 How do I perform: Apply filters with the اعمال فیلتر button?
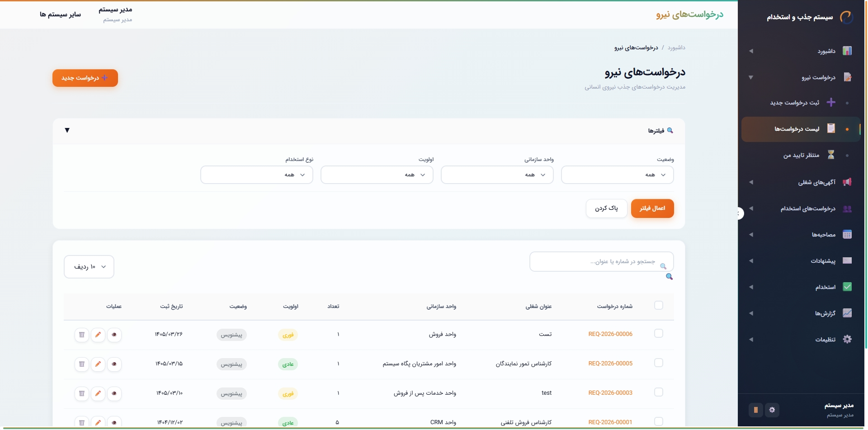[652, 208]
